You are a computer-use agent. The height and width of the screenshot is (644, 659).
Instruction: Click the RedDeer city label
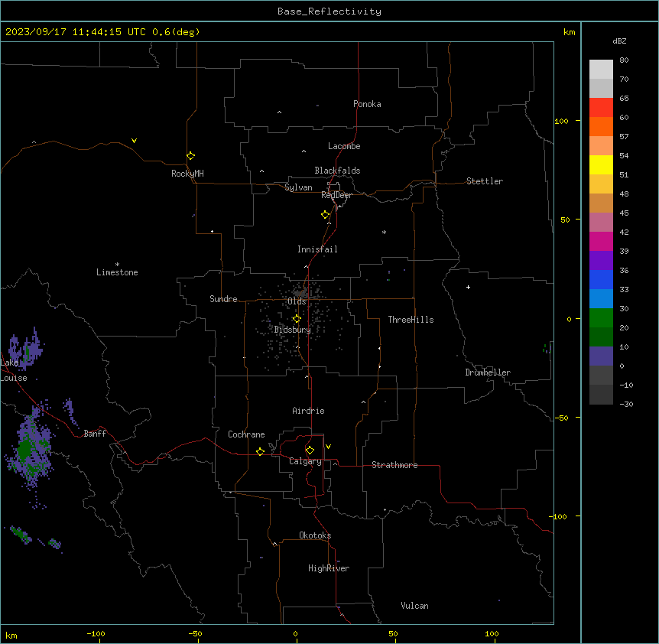tap(336, 195)
